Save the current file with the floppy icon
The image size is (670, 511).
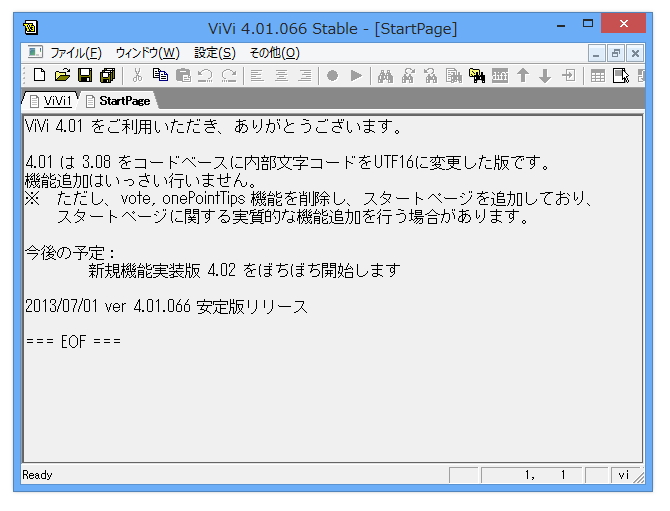click(85, 76)
